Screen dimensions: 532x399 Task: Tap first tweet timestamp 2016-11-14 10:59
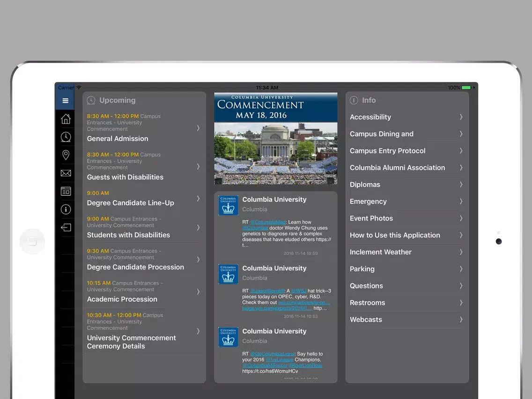pos(301,253)
